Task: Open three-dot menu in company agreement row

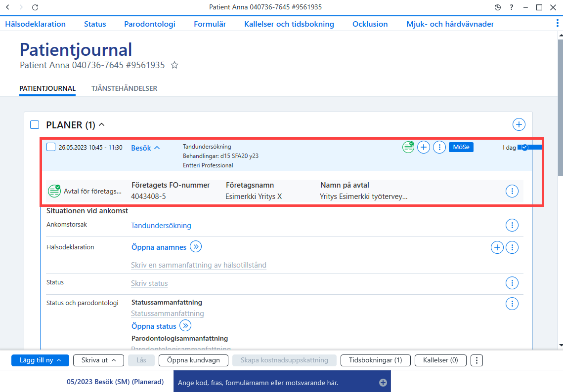Action: 512,191
